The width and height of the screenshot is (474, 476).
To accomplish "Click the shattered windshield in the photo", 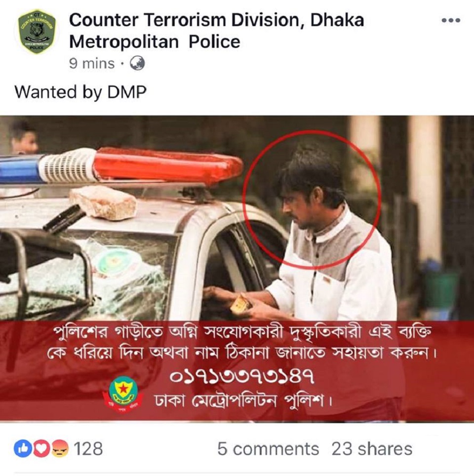I will (91, 273).
